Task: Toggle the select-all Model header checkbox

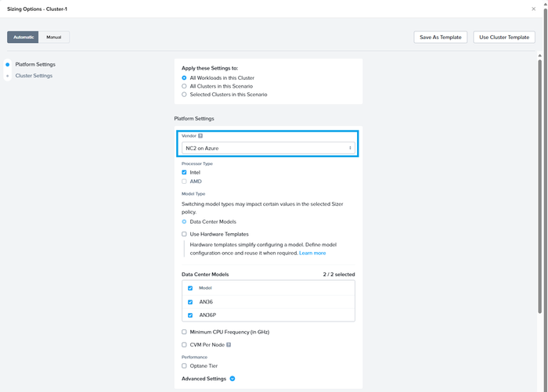Action: point(190,288)
